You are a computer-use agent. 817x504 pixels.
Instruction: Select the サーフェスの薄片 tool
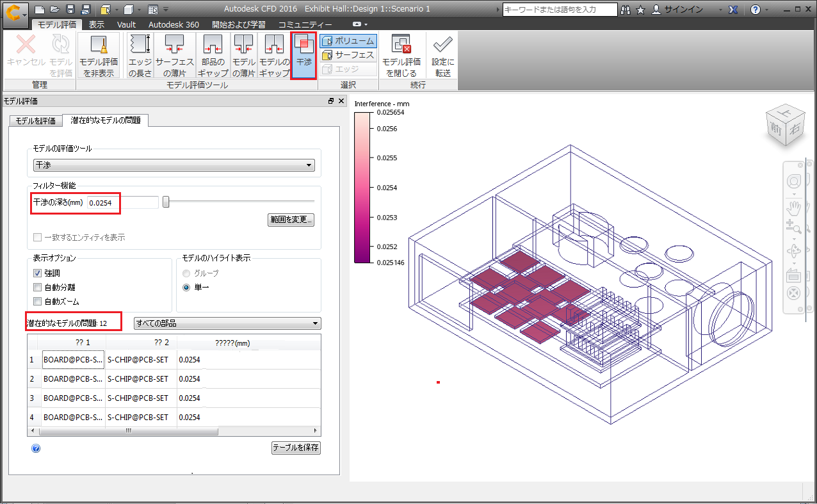pos(175,56)
